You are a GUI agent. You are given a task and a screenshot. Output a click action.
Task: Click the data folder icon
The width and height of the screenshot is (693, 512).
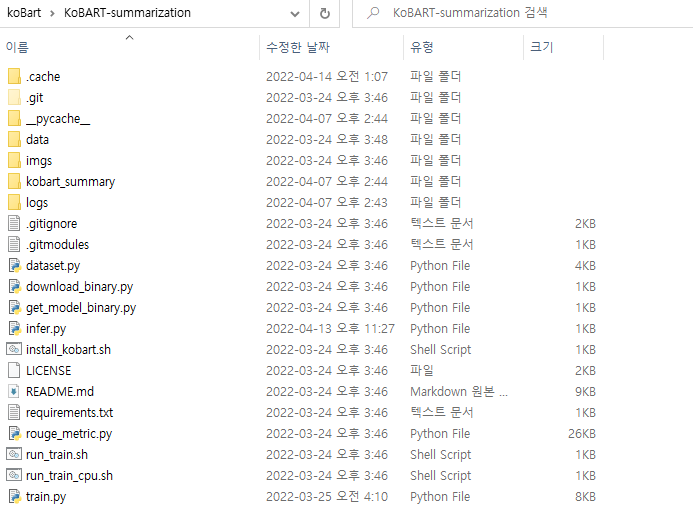(x=14, y=139)
